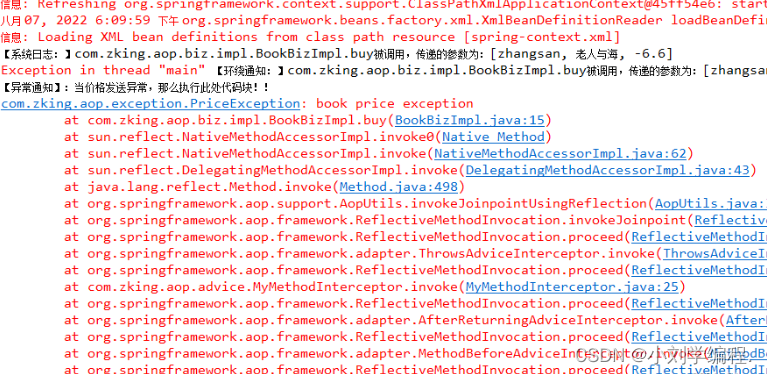Click the '八月 07, 2022 6:09:59 下午' timestamp
The image size is (767, 374).
[90, 21]
